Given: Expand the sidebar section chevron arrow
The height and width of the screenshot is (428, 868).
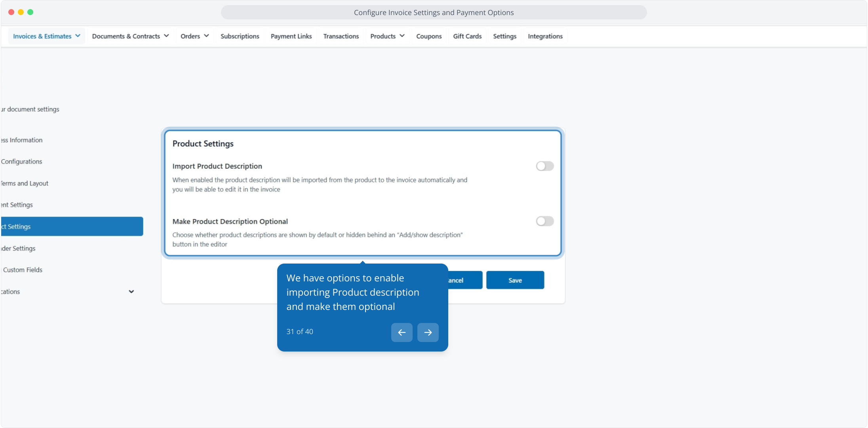Looking at the screenshot, I should [x=131, y=292].
